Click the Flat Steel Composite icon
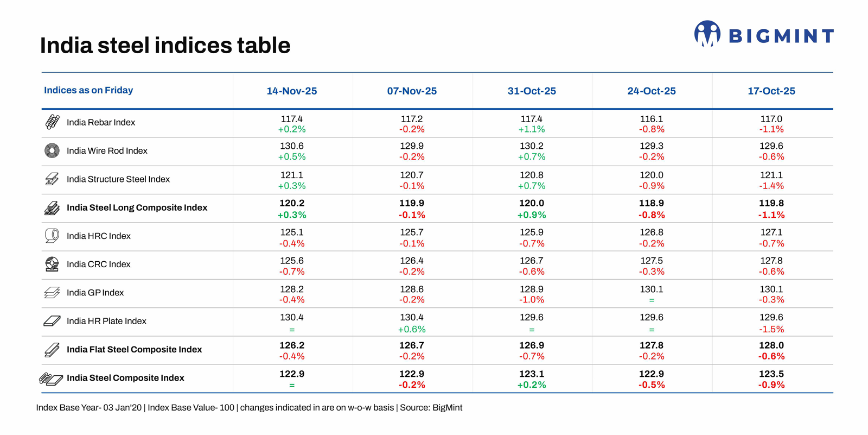Image resolution: width=868 pixels, height=435 pixels. coord(52,350)
